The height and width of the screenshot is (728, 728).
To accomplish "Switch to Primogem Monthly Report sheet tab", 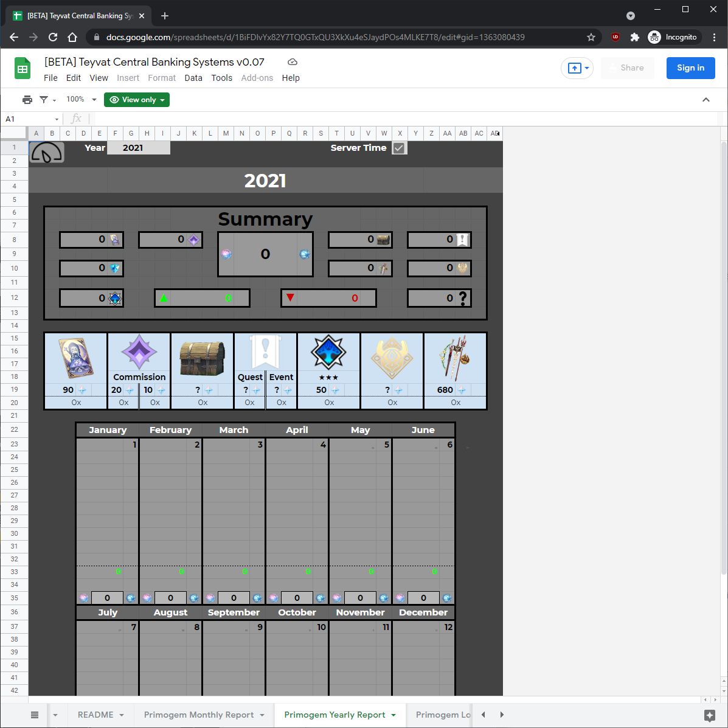I will 199,715.
